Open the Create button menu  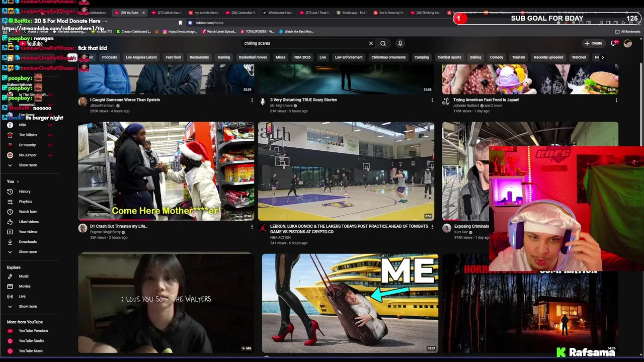[x=593, y=43]
